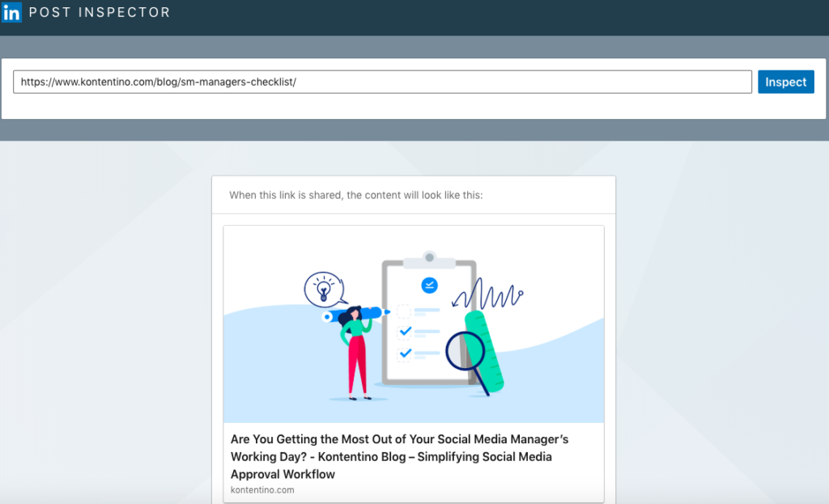Image resolution: width=829 pixels, height=504 pixels.
Task: Focus the URL input field
Action: click(x=382, y=82)
